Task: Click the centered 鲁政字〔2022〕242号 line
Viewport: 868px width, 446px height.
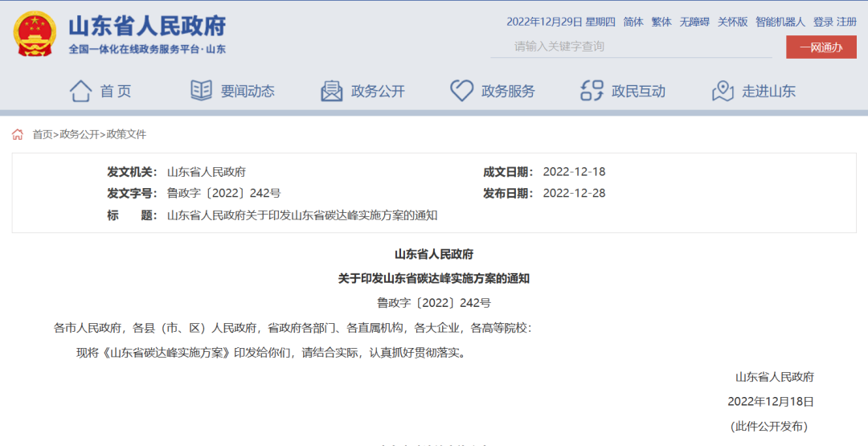Action: (434, 303)
